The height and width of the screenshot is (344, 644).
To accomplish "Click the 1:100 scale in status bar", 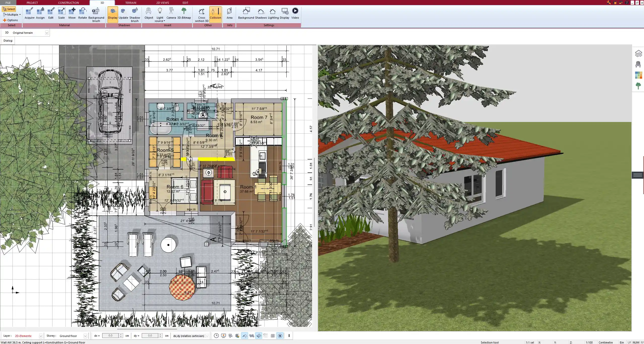I will (x=589, y=342).
